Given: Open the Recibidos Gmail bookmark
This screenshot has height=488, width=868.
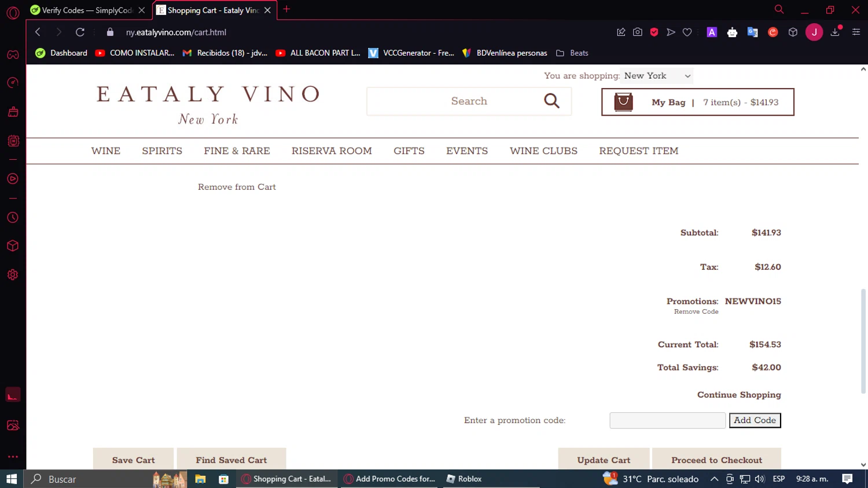Looking at the screenshot, I should [x=225, y=53].
